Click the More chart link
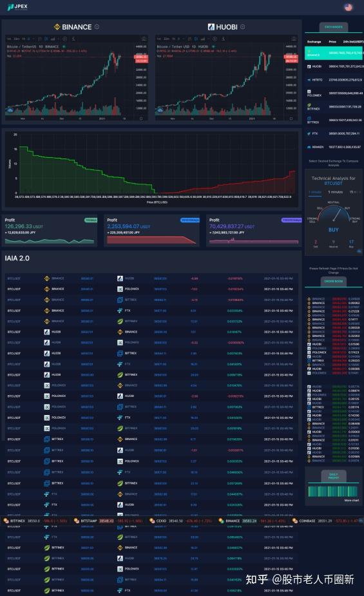Image resolution: width=364 pixels, height=596 pixels. coord(352,501)
